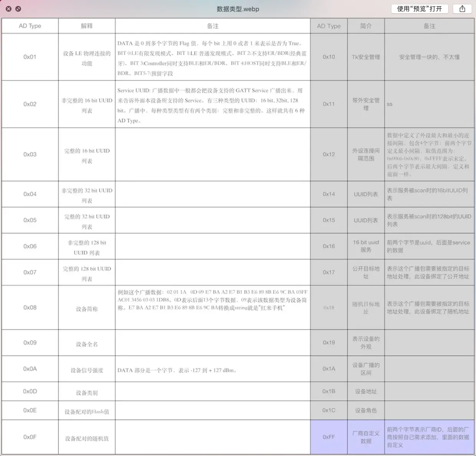
Task: Click the Share icon in the toolbar
Action: coord(462,9)
